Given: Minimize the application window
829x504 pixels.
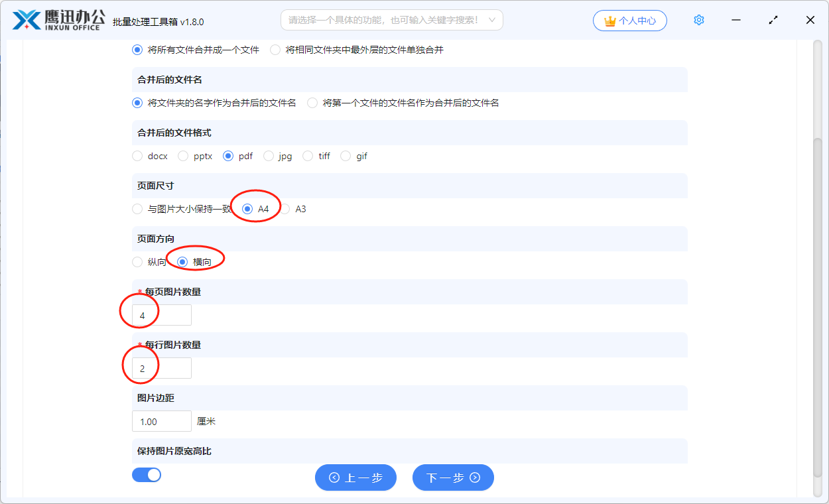Looking at the screenshot, I should [736, 20].
